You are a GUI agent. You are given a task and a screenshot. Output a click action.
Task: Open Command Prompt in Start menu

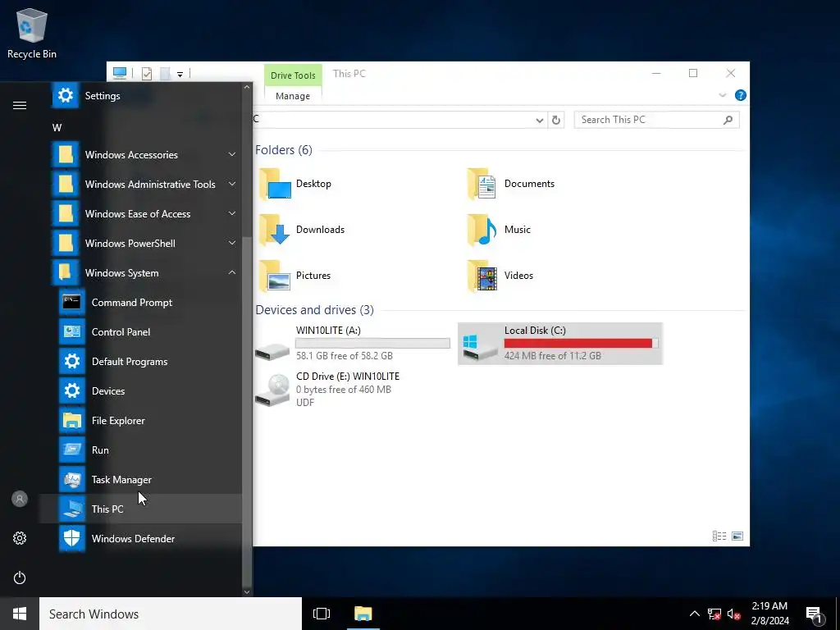coord(141,303)
